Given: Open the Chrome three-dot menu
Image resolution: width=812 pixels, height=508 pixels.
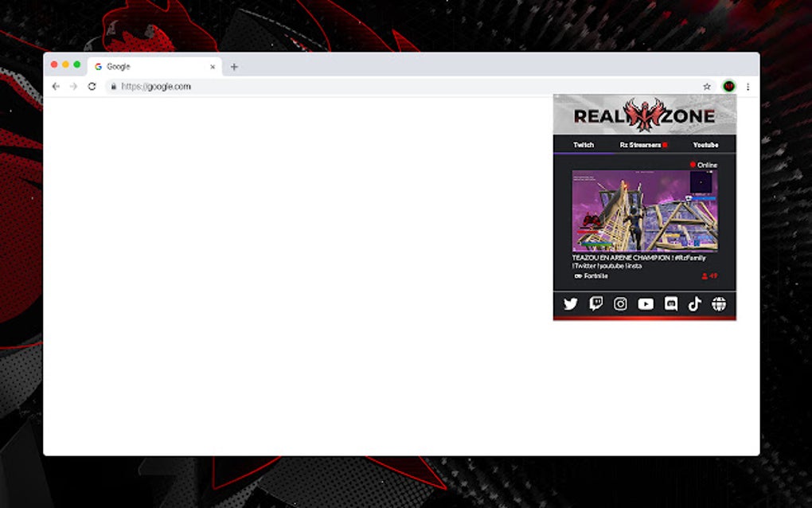Looking at the screenshot, I should tap(748, 85).
